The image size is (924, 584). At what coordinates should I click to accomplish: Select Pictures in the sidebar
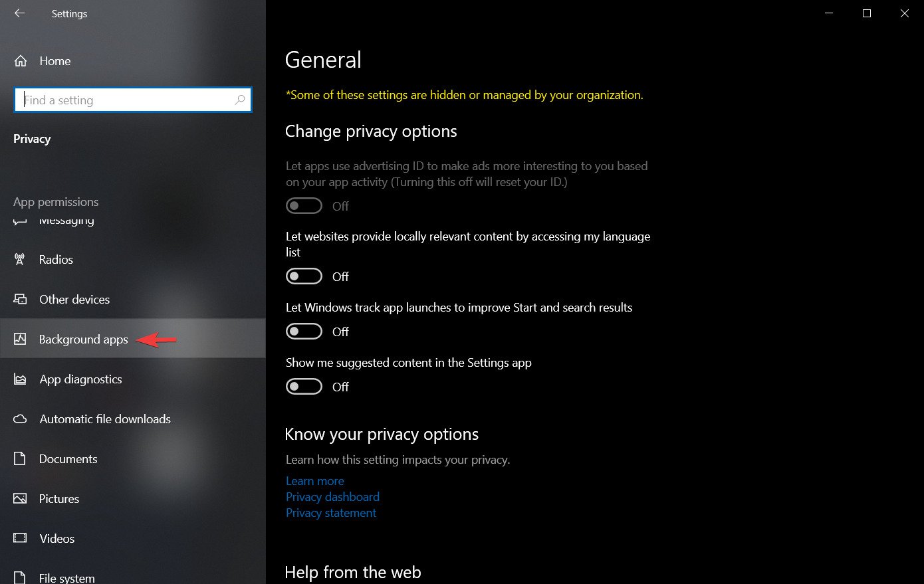[x=133, y=499]
